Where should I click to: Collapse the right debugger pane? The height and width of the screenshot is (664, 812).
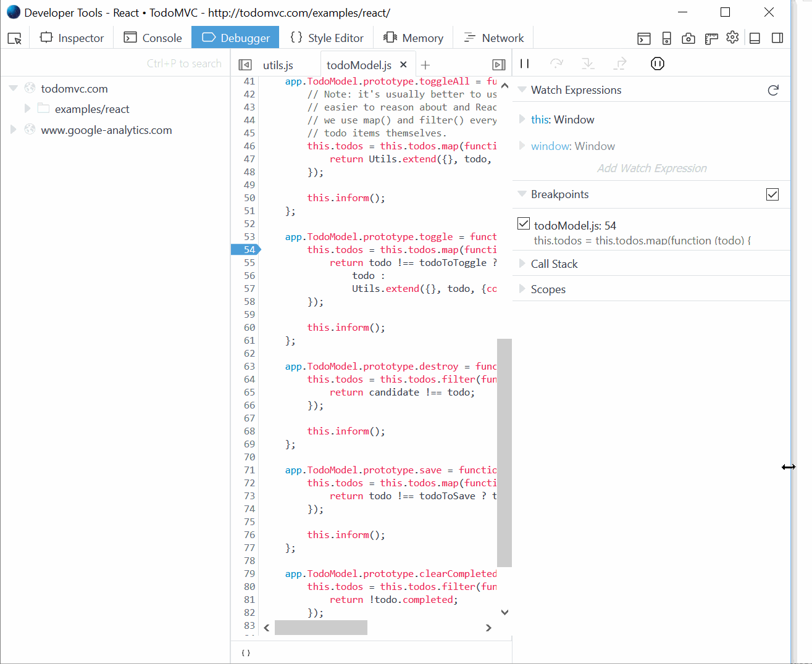pos(499,65)
